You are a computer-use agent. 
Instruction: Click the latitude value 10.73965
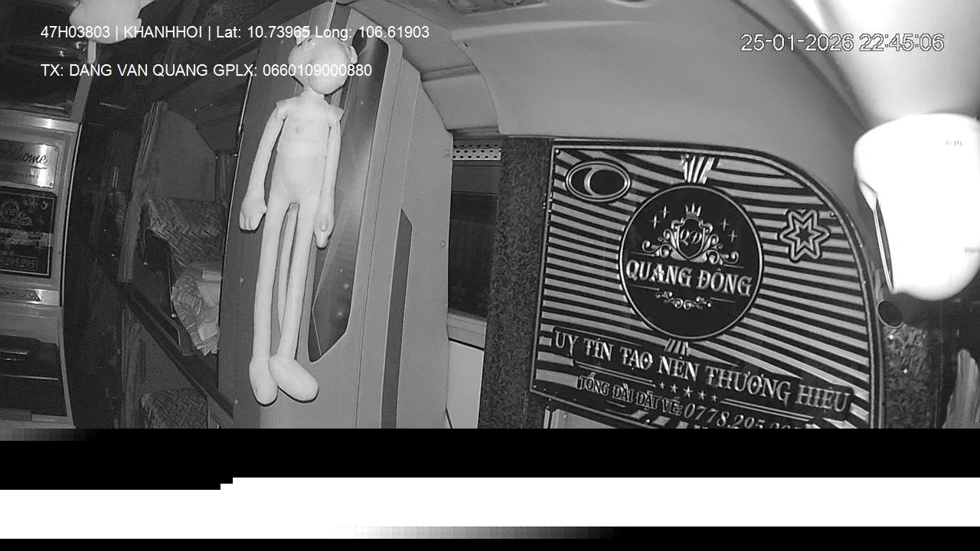278,32
